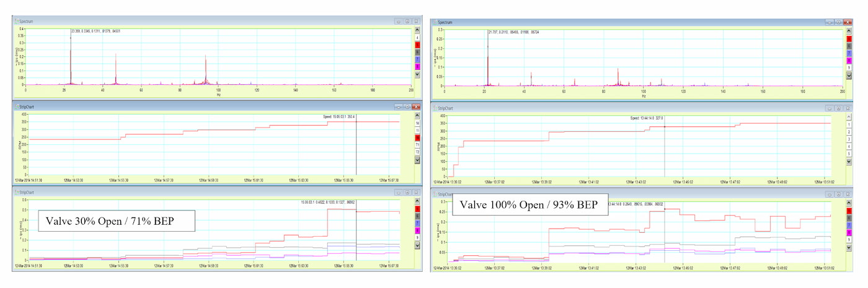Toggle red channel in 100% valve StripChart
Viewport: 868px width, 288px height.
pyautogui.click(x=849, y=211)
